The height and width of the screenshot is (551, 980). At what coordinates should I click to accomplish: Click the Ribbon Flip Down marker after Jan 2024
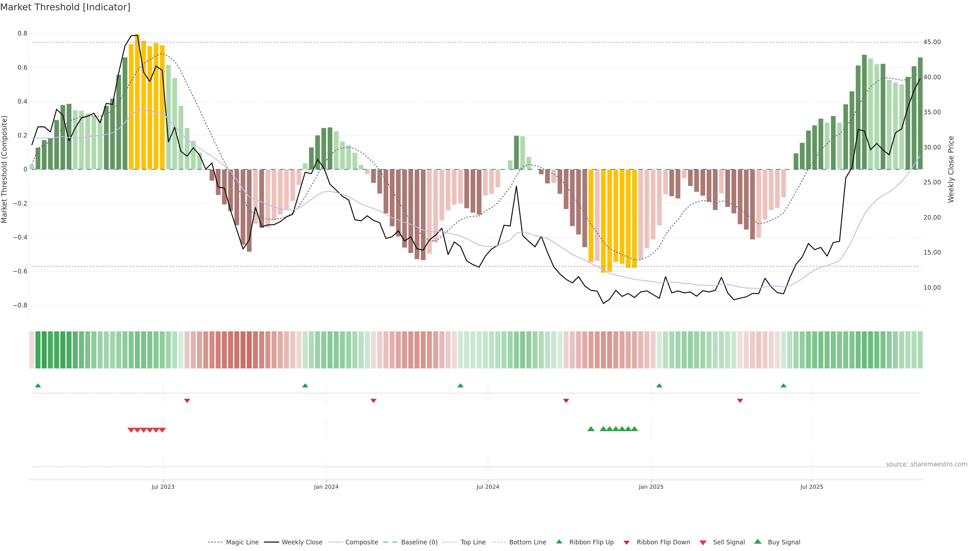[373, 400]
